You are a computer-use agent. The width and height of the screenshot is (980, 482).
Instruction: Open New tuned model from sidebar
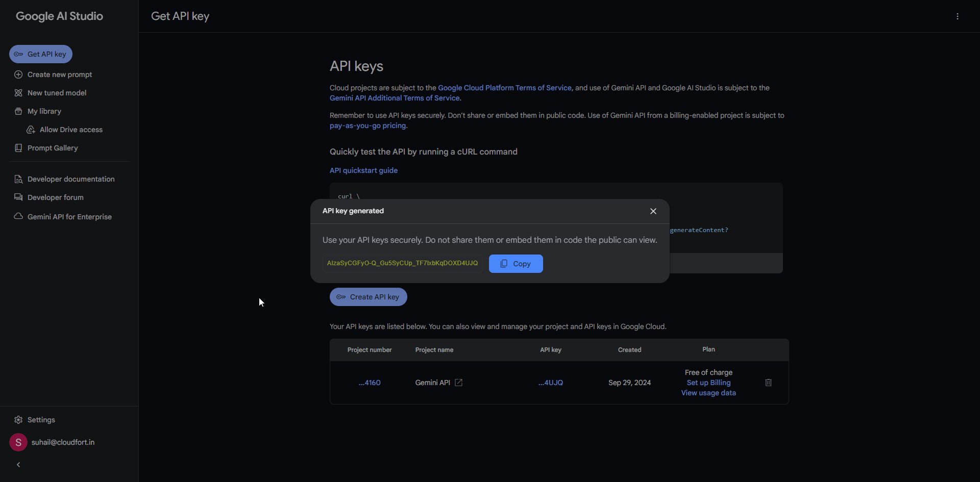tap(18, 93)
